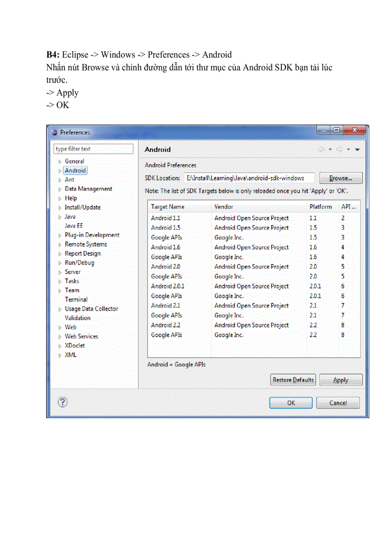Click the Cancel button
Image resolution: width=392 pixels, height=540 pixels.
coord(338,403)
